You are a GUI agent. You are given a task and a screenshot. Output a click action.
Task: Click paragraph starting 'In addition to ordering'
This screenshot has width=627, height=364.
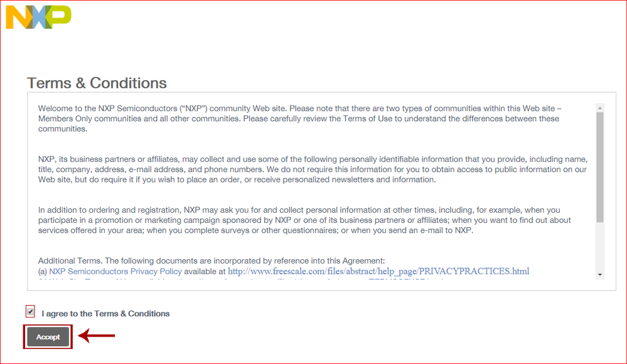(x=304, y=220)
